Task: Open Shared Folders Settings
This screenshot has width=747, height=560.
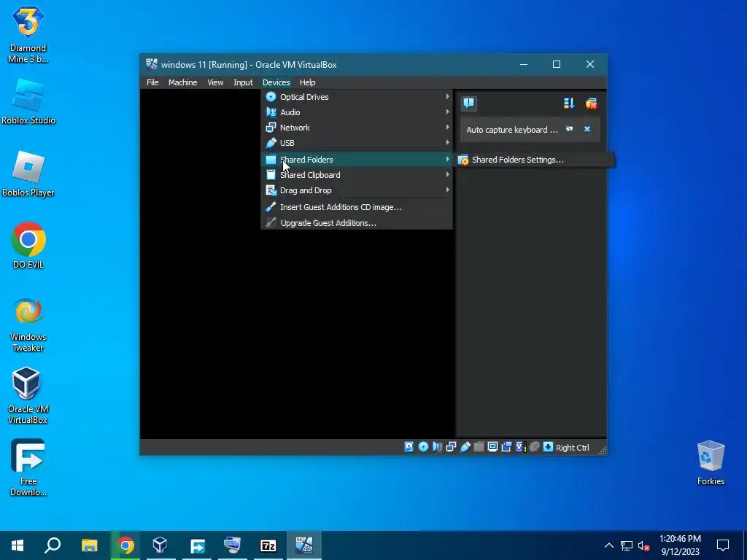Action: click(535, 160)
